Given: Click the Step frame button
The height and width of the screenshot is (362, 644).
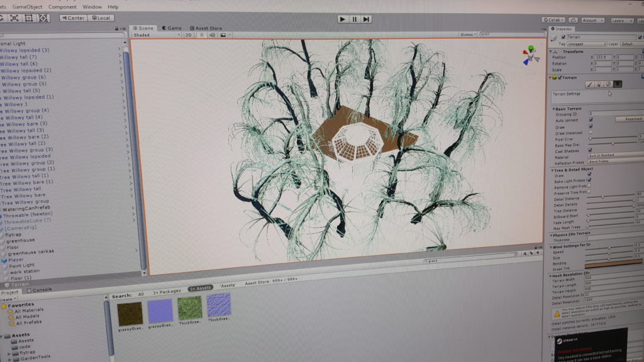Looking at the screenshot, I should click(367, 19).
